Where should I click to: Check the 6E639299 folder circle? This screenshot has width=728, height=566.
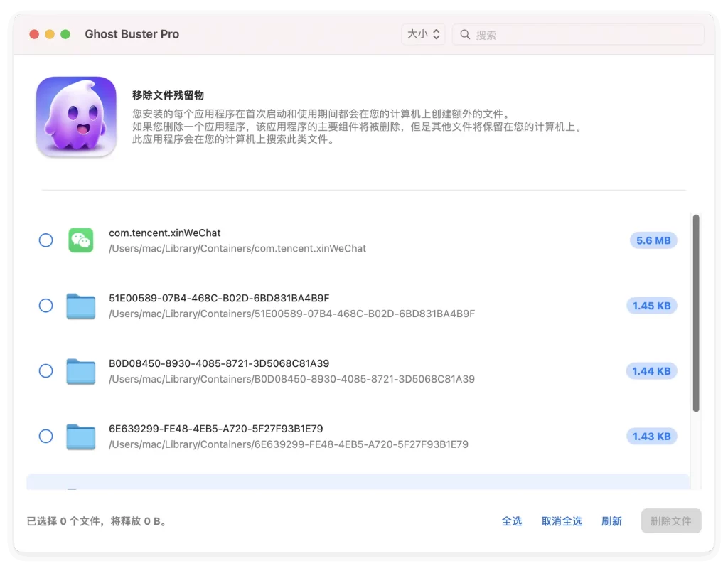[x=45, y=437]
